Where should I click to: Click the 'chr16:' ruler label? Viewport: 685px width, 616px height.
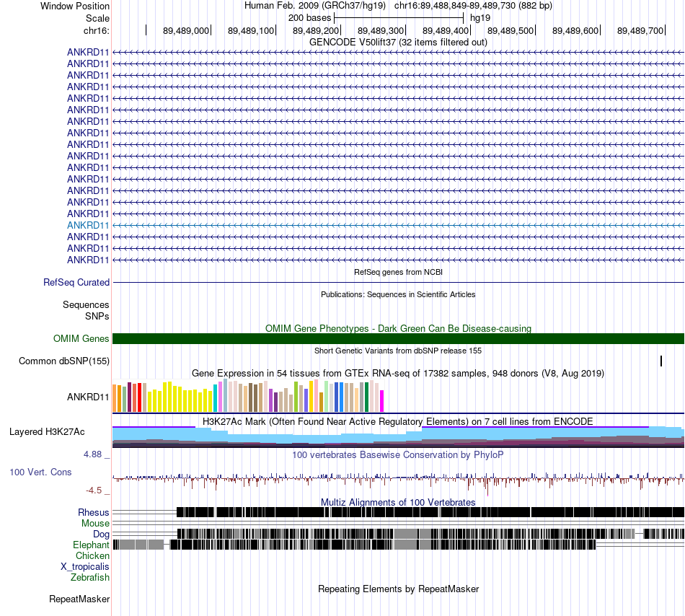97,30
